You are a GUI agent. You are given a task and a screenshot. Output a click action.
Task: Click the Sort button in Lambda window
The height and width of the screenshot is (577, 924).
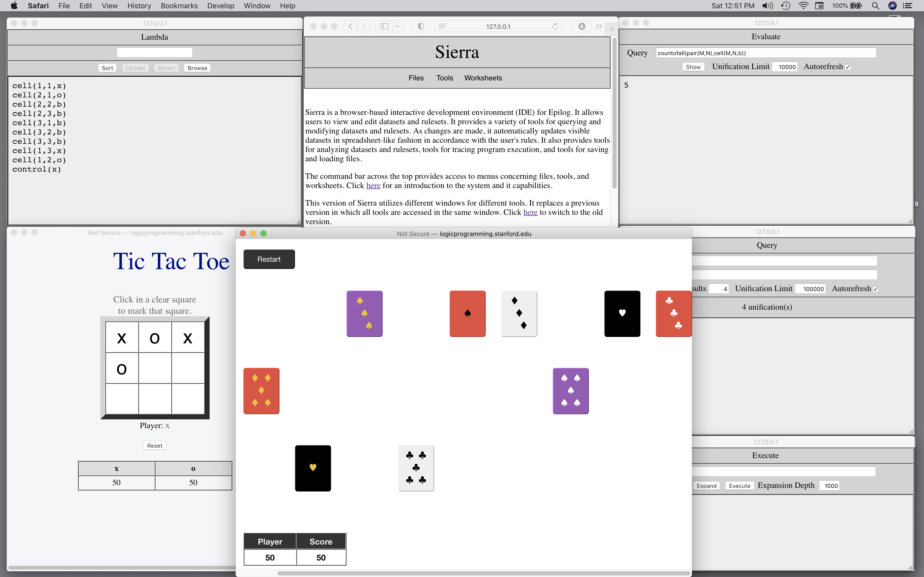(x=107, y=68)
